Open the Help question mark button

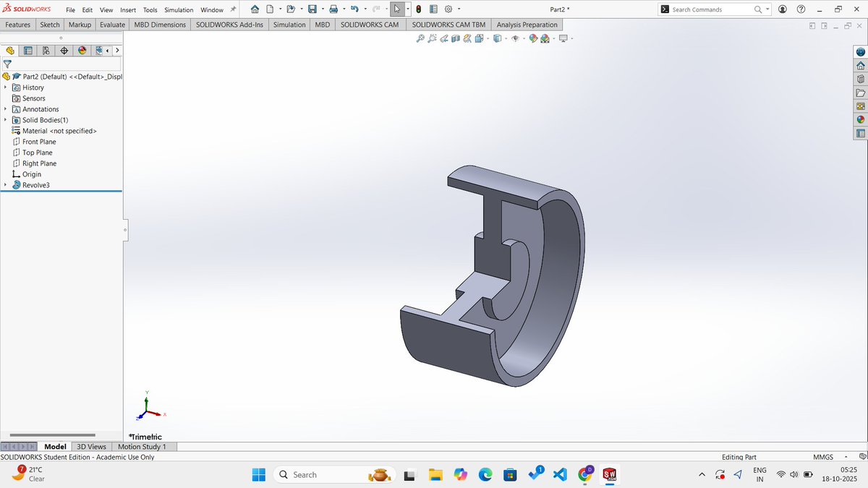[x=801, y=9]
